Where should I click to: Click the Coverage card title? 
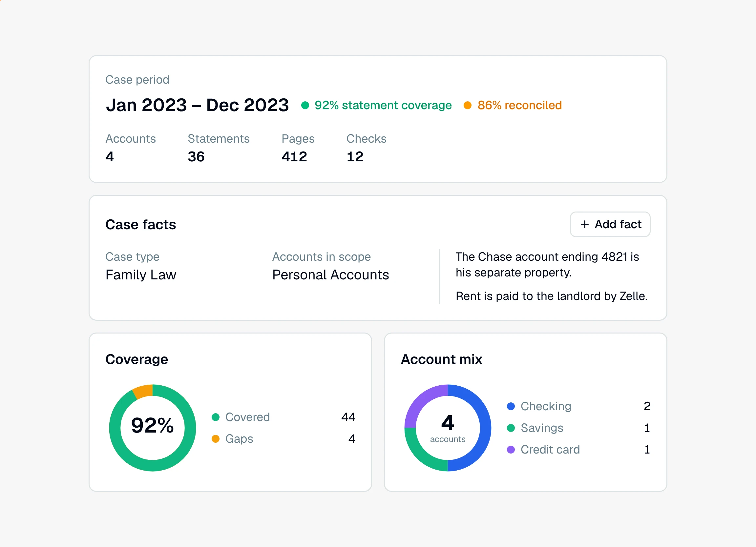point(137,359)
